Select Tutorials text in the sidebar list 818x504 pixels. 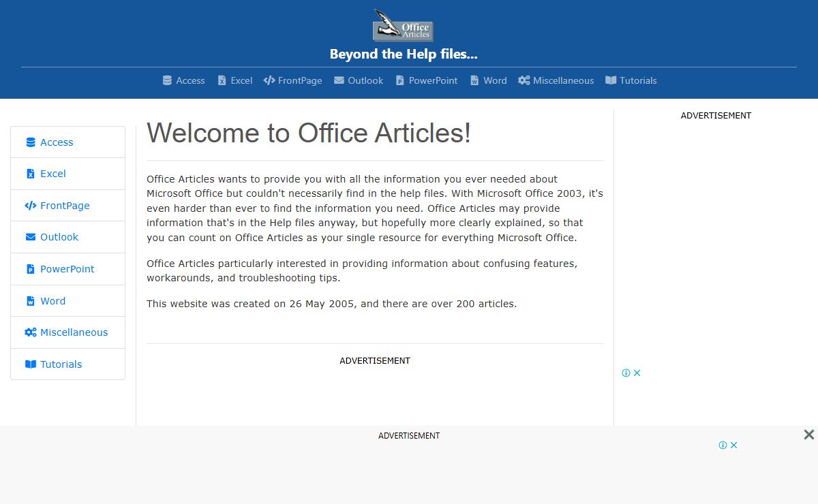click(61, 364)
